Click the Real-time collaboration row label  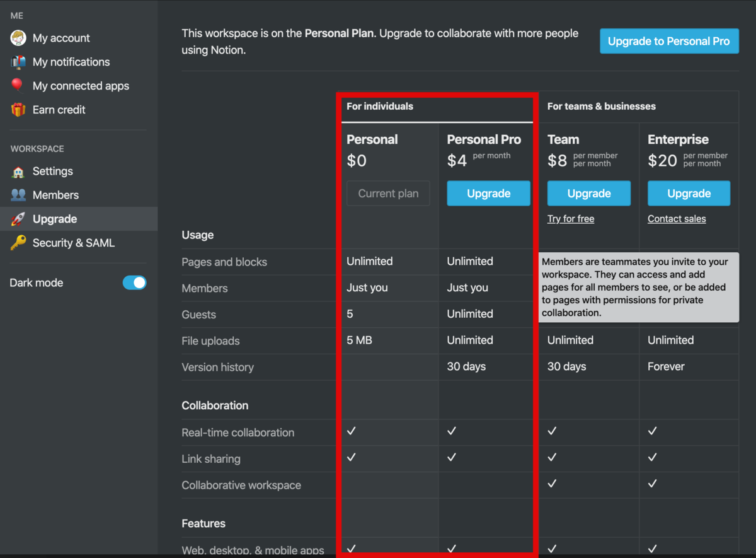click(238, 433)
